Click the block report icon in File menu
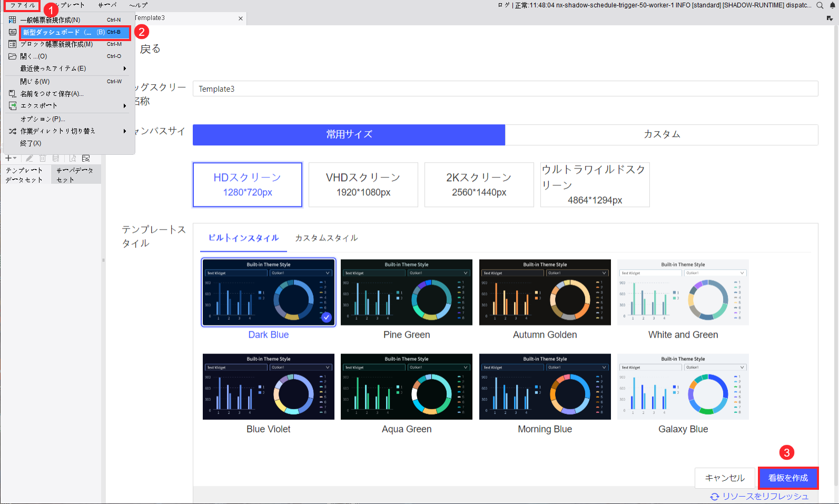839x504 pixels. point(13,44)
